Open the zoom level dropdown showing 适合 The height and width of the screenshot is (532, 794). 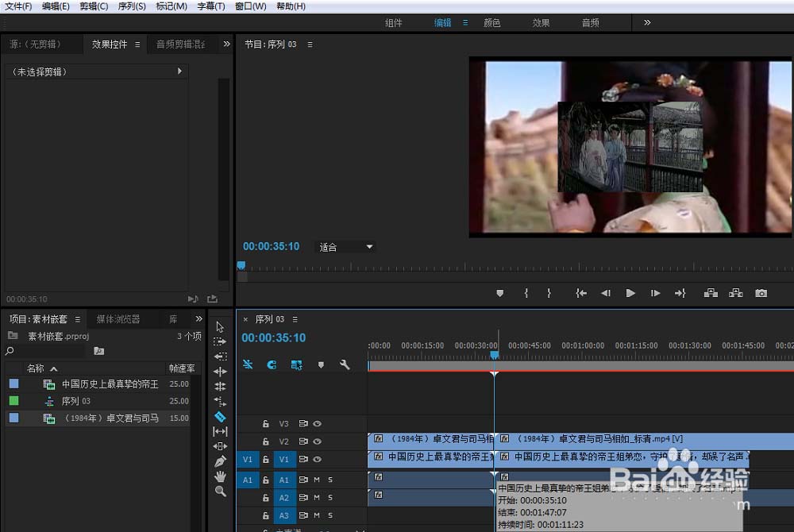pos(346,247)
